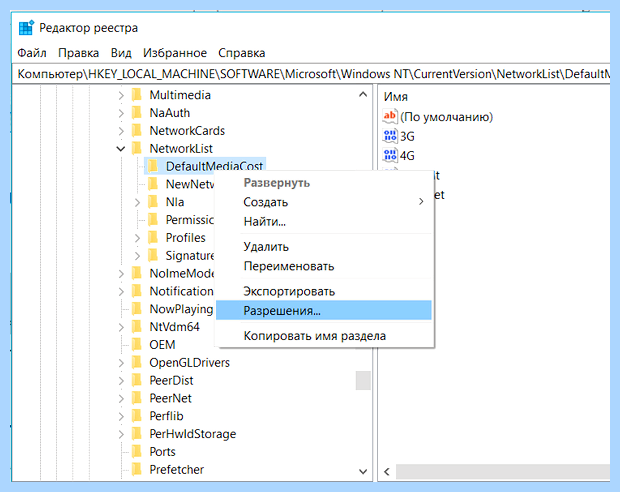Image resolution: width=620 pixels, height=492 pixels.
Task: Click the DWORD icon next to 3G
Action: [x=390, y=136]
